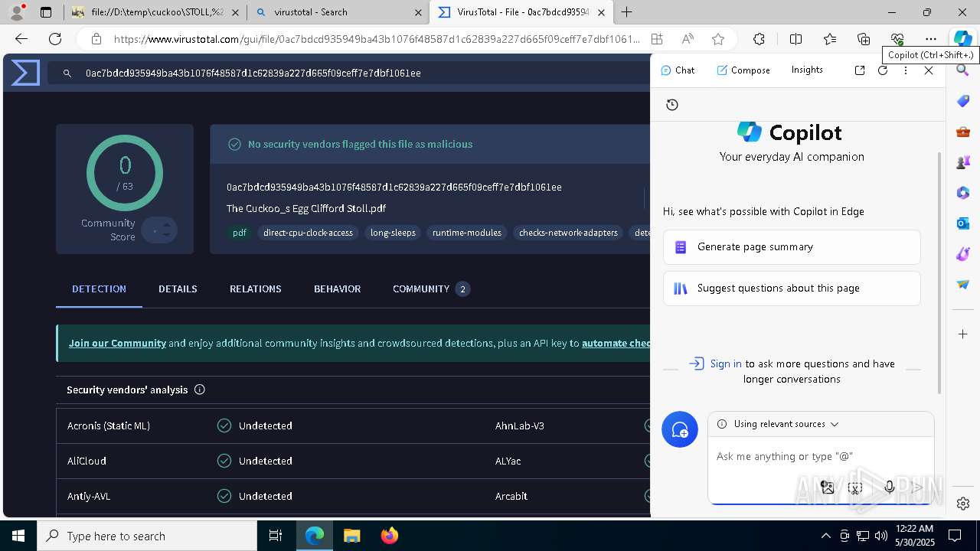This screenshot has width=980, height=551.
Task: Open sidebar Tools briefcase icon
Action: click(963, 132)
